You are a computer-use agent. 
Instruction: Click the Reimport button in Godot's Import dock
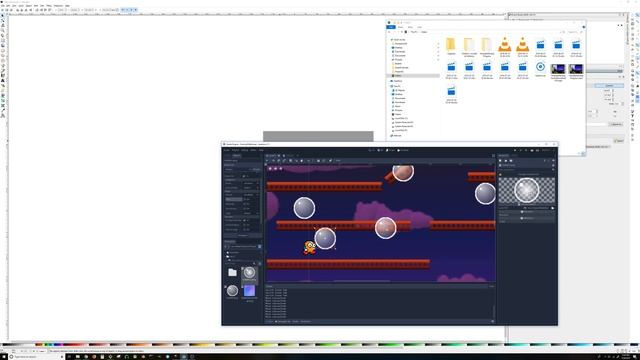pyautogui.click(x=242, y=236)
